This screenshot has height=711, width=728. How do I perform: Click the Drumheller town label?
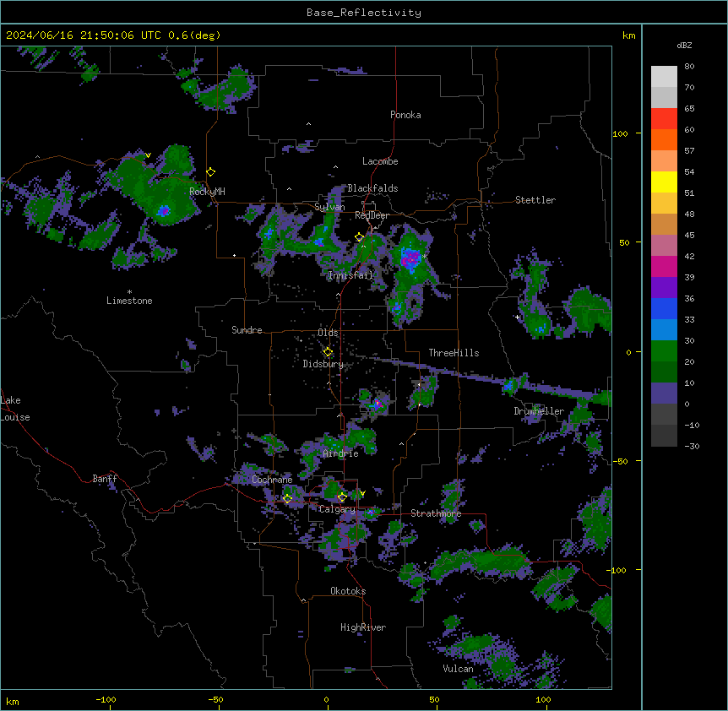tap(539, 411)
